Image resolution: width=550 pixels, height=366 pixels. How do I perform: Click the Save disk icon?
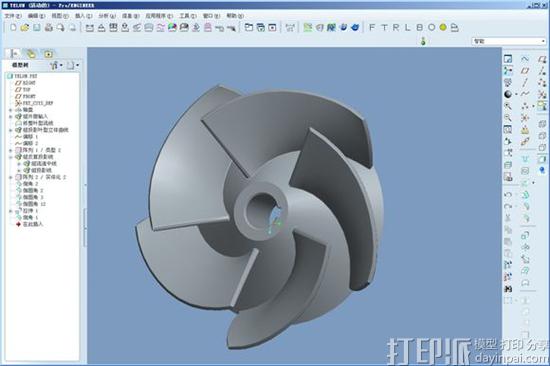[x=37, y=27]
